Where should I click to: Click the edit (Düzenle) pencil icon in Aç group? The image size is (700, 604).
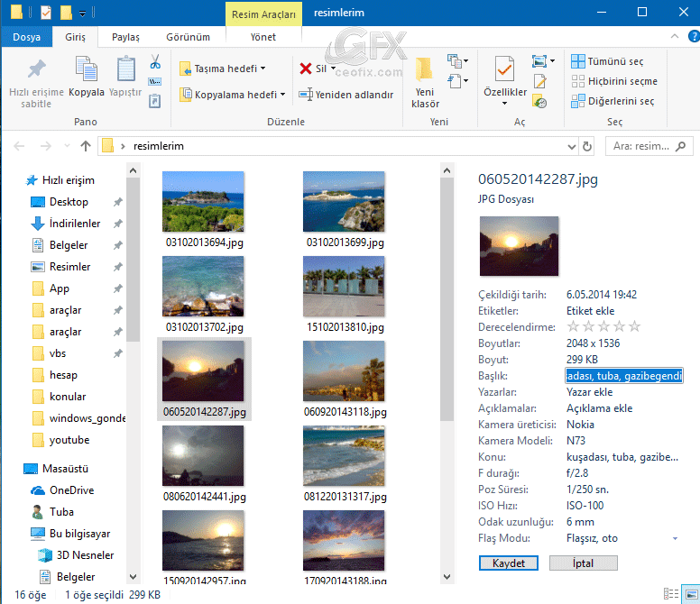click(539, 81)
